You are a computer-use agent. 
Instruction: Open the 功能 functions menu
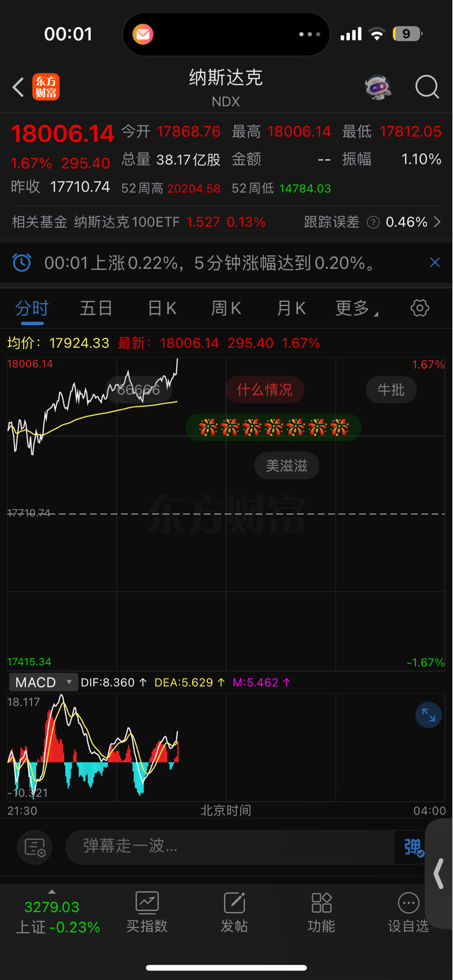[322, 912]
